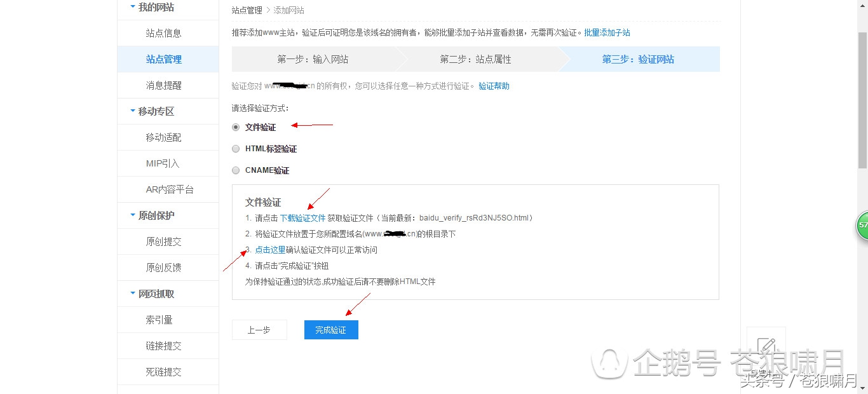Click 站点管理 in the breadcrumb
Screen dimensions: 868x394
[x=248, y=10]
